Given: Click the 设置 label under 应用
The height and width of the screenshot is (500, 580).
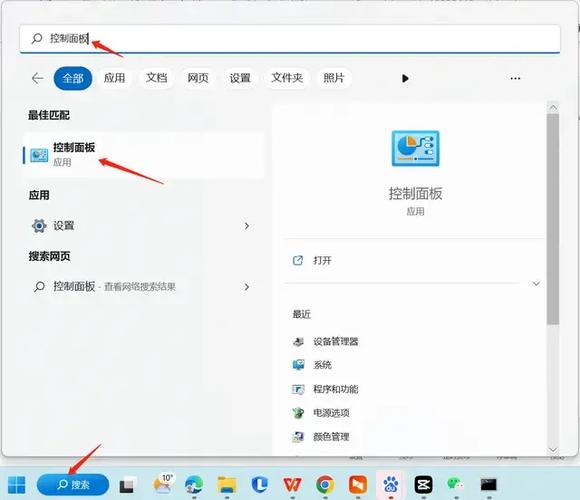Looking at the screenshot, I should tap(64, 226).
